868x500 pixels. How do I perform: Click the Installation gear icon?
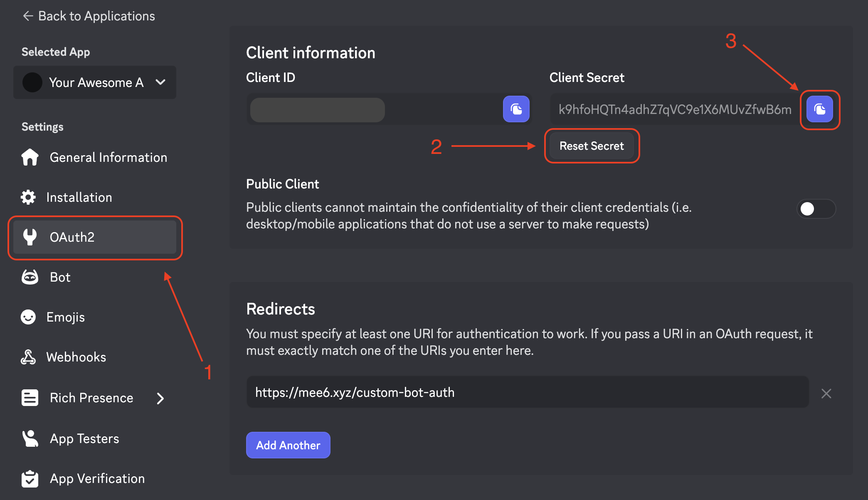tap(28, 197)
